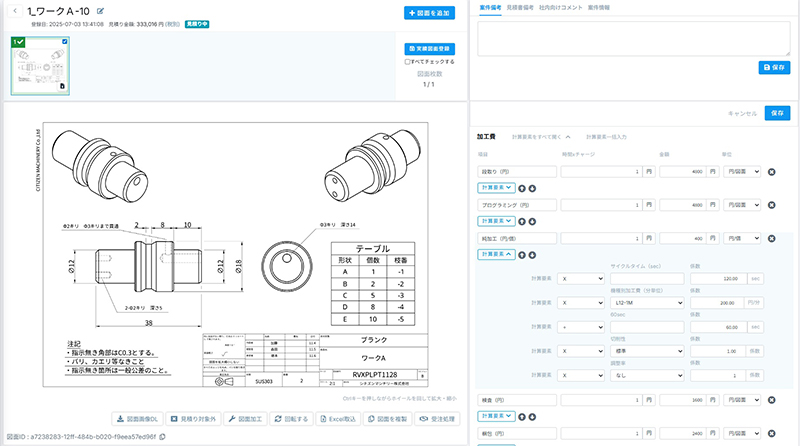
Task: Uncheck the checkbox on the drawing thumbnail
Action: [x=65, y=42]
